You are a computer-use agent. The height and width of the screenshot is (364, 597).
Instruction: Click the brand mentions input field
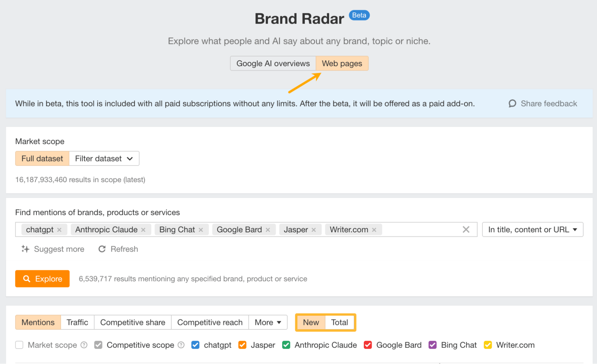click(420, 229)
